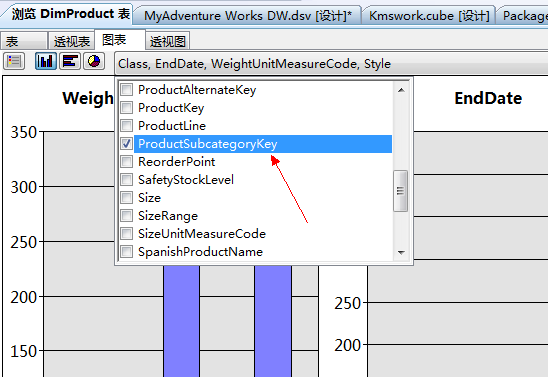The image size is (548, 377).
Task: Switch to MyAdventure Works DW.dsv tab
Action: [x=247, y=16]
